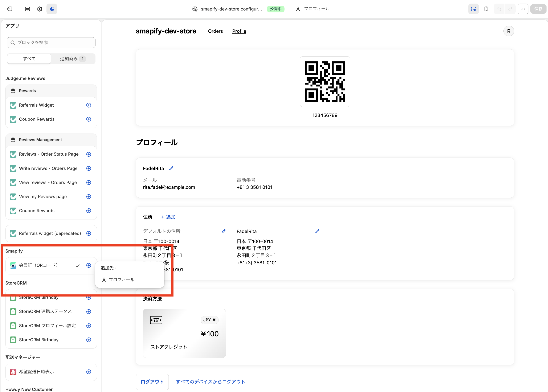The image size is (548, 392).
Task: Open the Profile nav item
Action: point(239,31)
